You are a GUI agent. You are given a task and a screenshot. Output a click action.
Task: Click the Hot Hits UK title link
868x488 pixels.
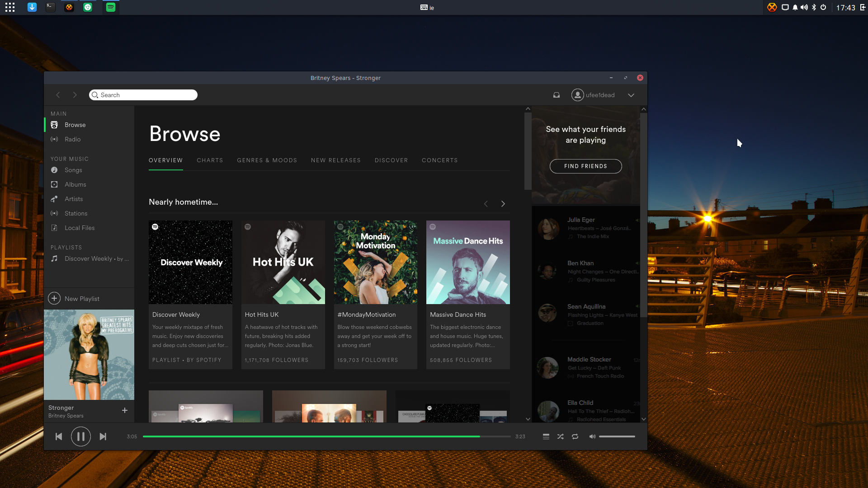[262, 314]
